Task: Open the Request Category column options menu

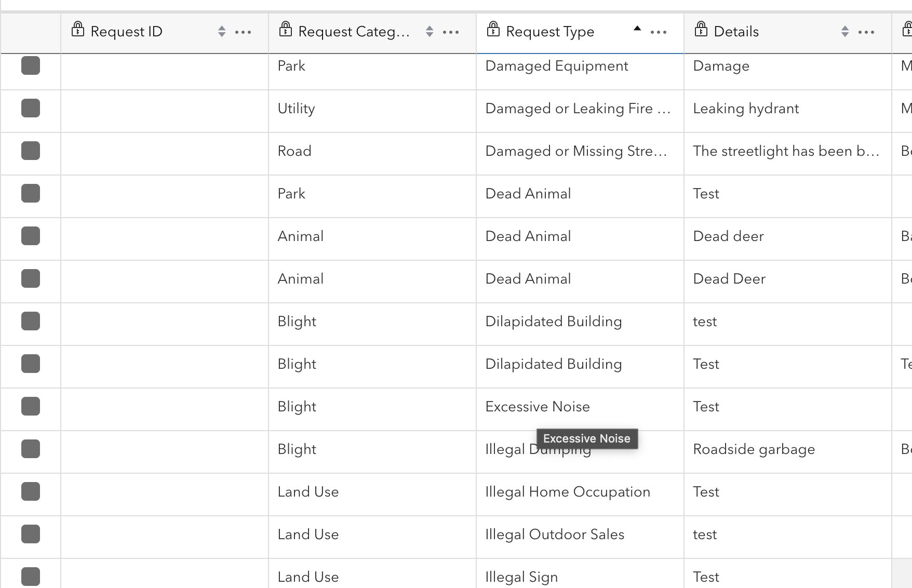Action: point(451,32)
